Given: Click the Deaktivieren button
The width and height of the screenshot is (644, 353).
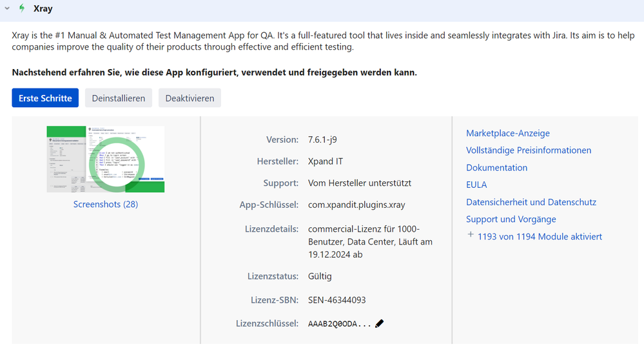Looking at the screenshot, I should click(x=190, y=98).
